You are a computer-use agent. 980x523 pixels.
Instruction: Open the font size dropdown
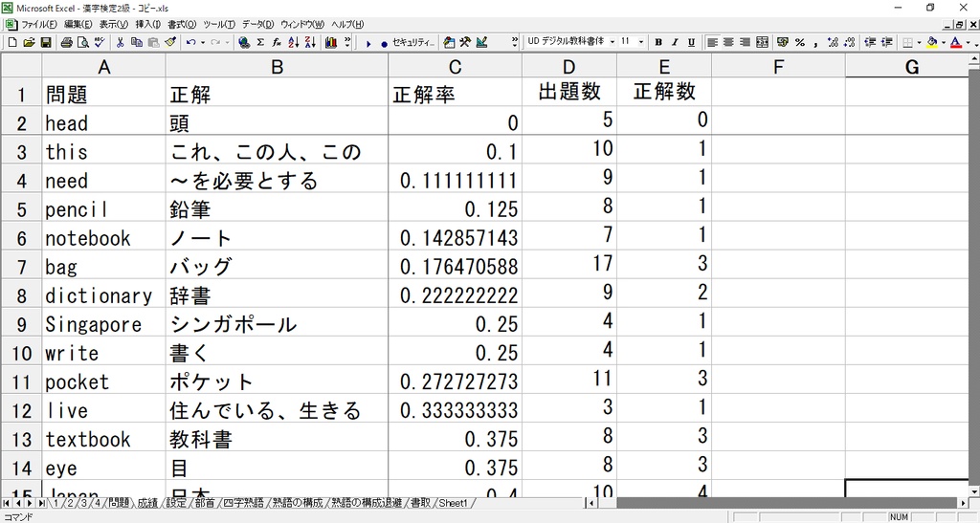(640, 42)
